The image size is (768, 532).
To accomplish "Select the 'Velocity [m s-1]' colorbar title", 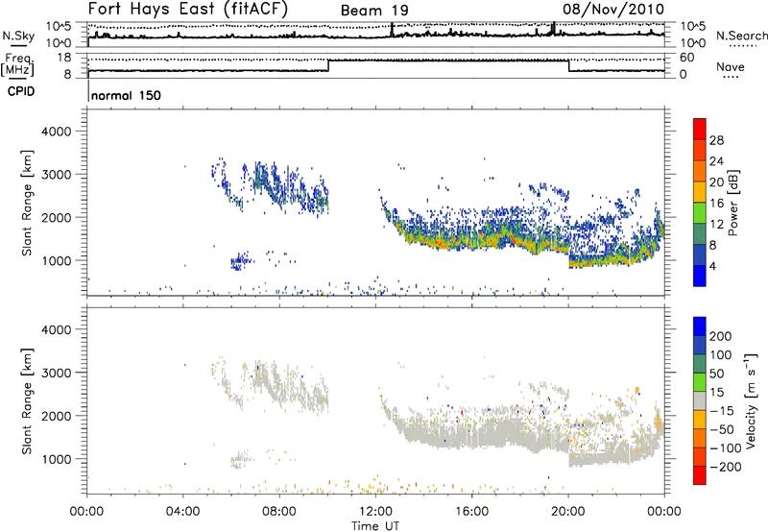I will (x=751, y=400).
